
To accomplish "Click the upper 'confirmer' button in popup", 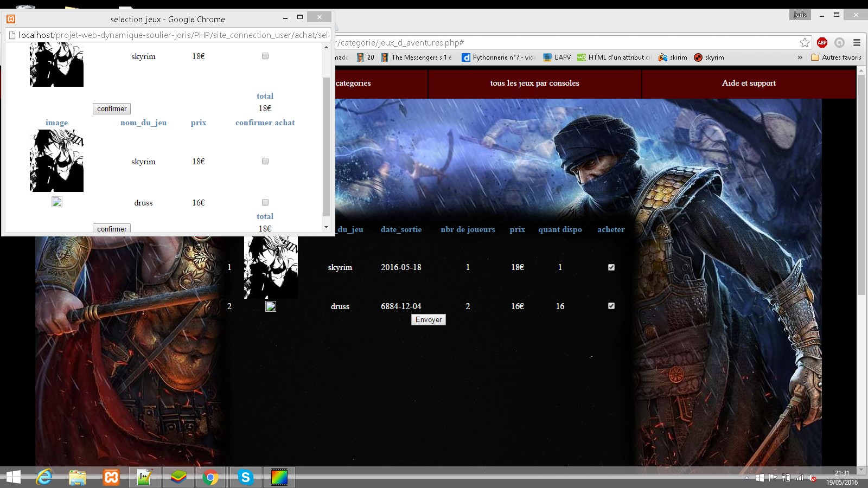I will 112,109.
